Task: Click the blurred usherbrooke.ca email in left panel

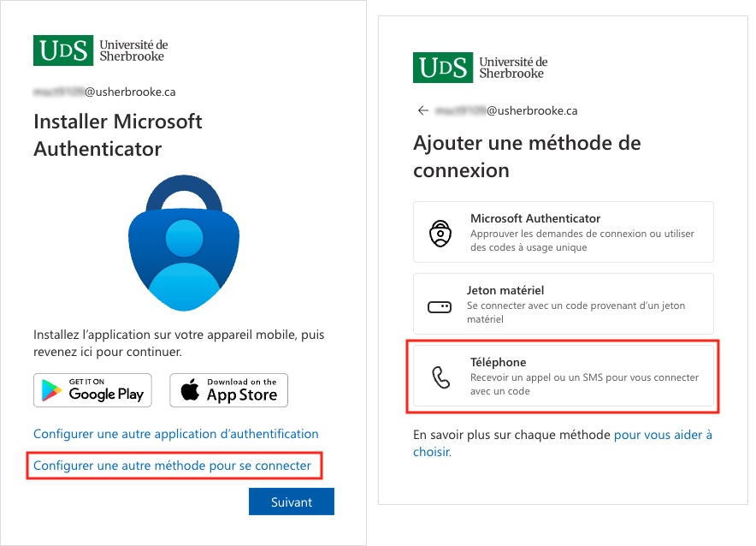Action: (104, 92)
